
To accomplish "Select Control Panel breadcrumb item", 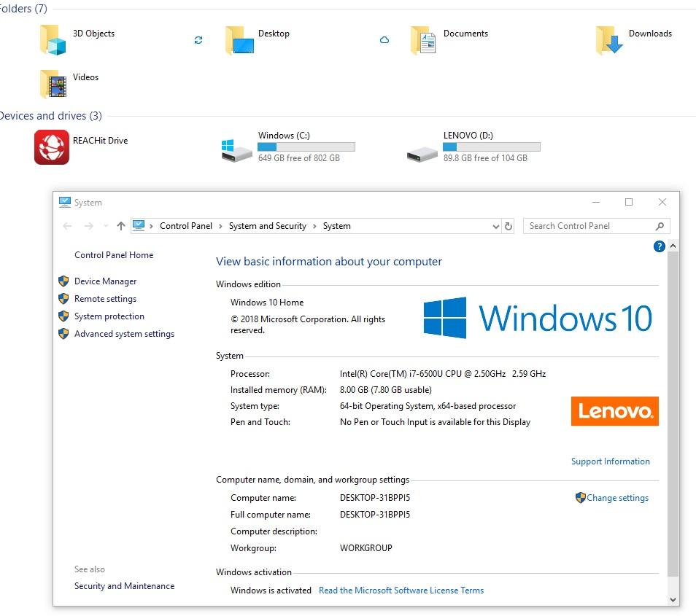I will click(x=186, y=226).
